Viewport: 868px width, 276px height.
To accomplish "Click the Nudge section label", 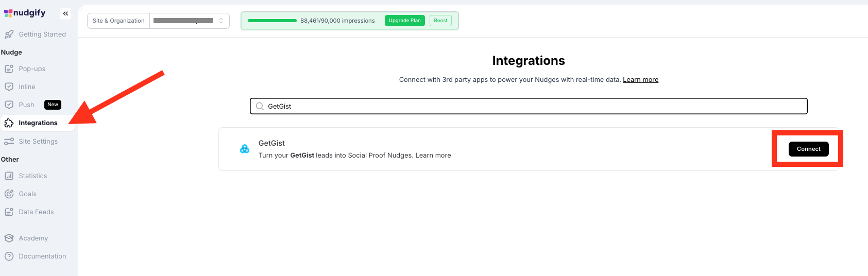I will pyautogui.click(x=11, y=53).
